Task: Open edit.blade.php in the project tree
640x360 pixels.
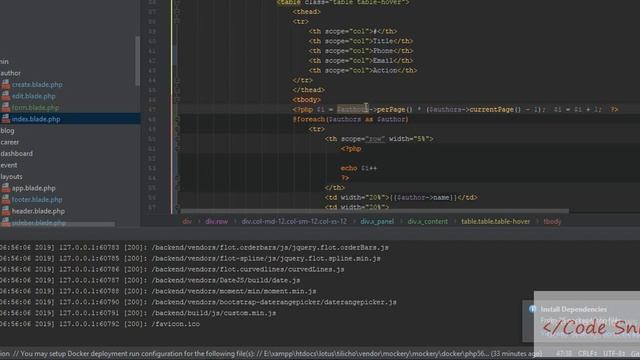Action: point(33,96)
